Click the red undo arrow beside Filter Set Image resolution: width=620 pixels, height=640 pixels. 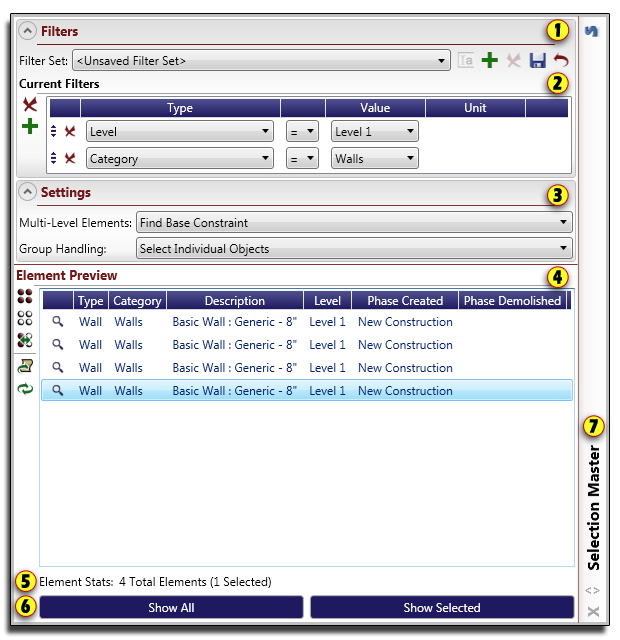559,61
